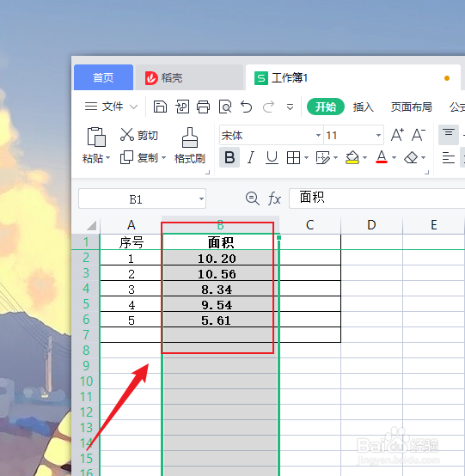Click cell with value 5.61
The width and height of the screenshot is (465, 476).
click(220, 320)
